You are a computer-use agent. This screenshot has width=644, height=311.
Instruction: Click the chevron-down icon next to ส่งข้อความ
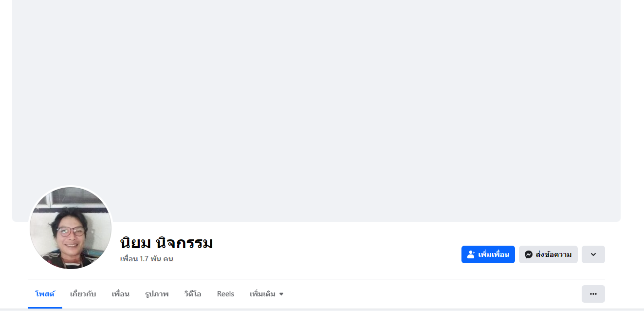click(593, 254)
